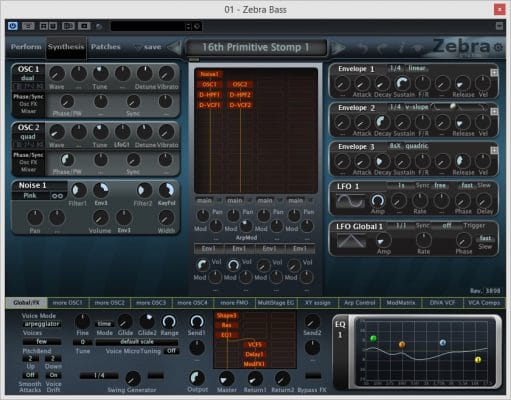Click the 'default scale' tuning field
Viewport: 511px width, 400px height.
(137, 342)
